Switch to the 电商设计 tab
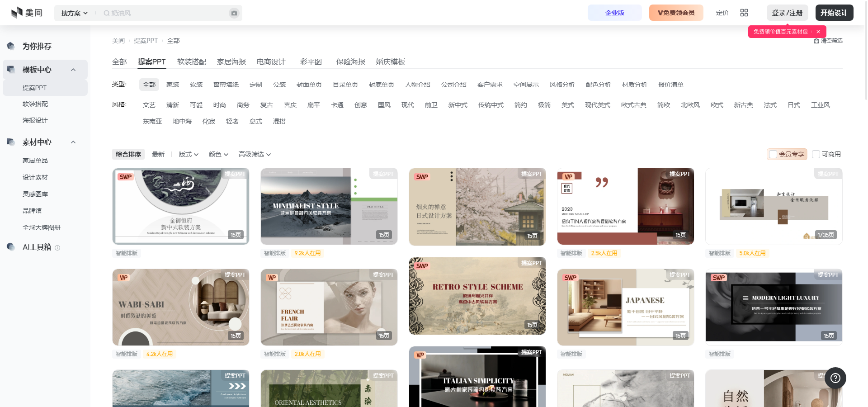The width and height of the screenshot is (868, 407). click(x=271, y=62)
